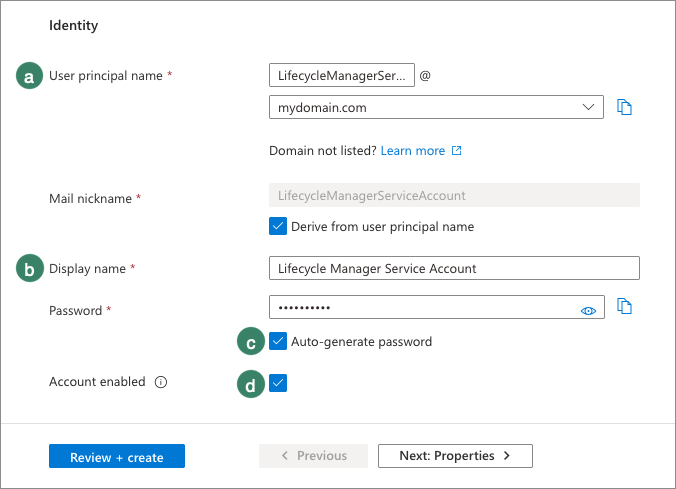Toggle the Auto-generate password checkbox

(279, 341)
